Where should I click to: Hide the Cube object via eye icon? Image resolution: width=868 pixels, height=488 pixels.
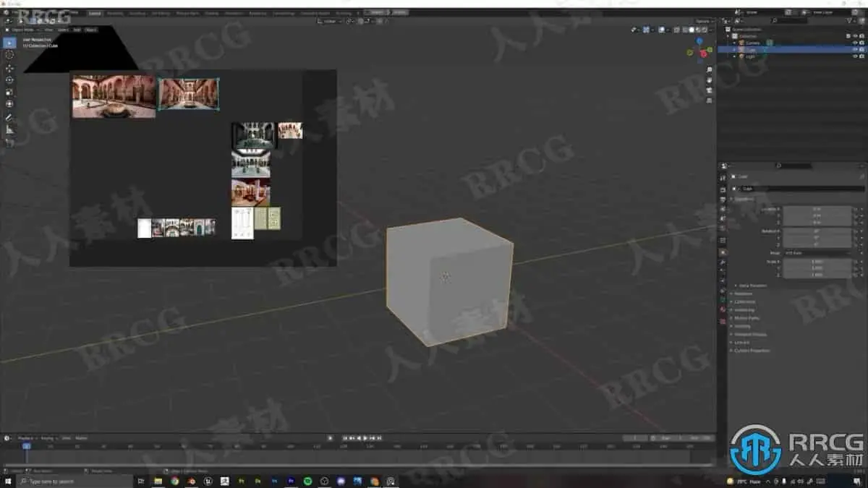[x=855, y=49]
